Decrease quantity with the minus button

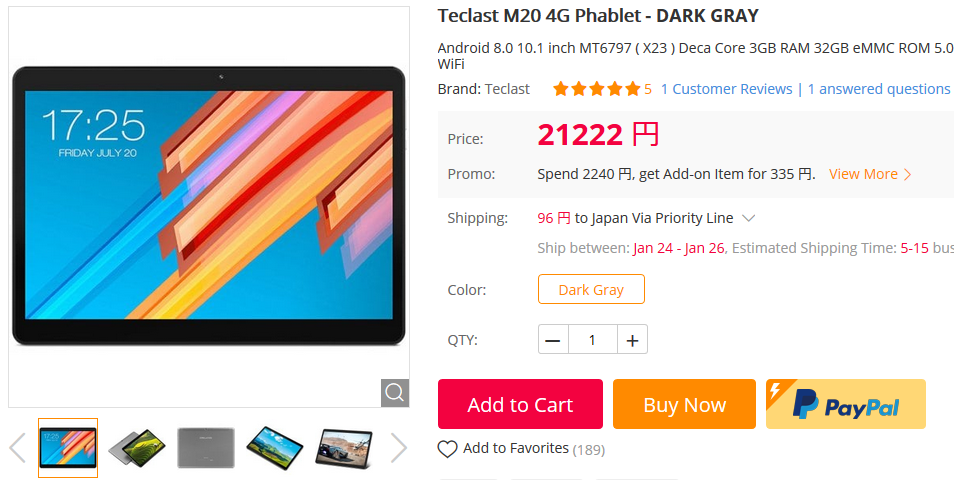[x=553, y=339]
